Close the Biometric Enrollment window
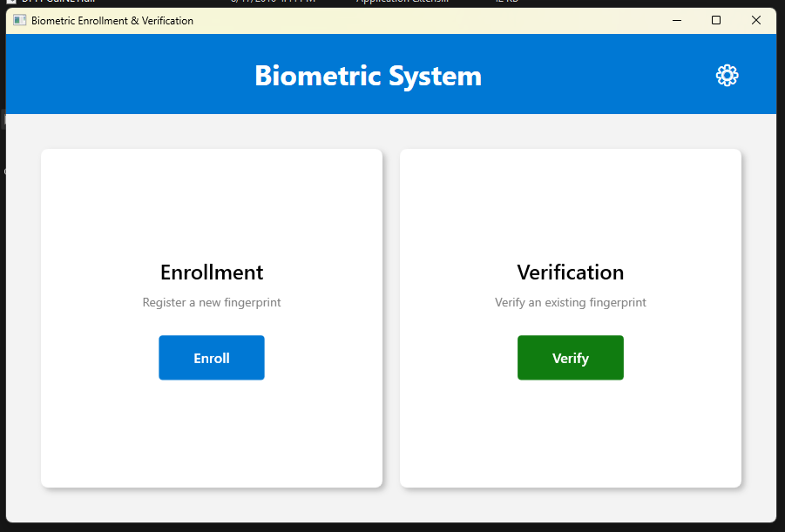785x532 pixels. click(756, 20)
